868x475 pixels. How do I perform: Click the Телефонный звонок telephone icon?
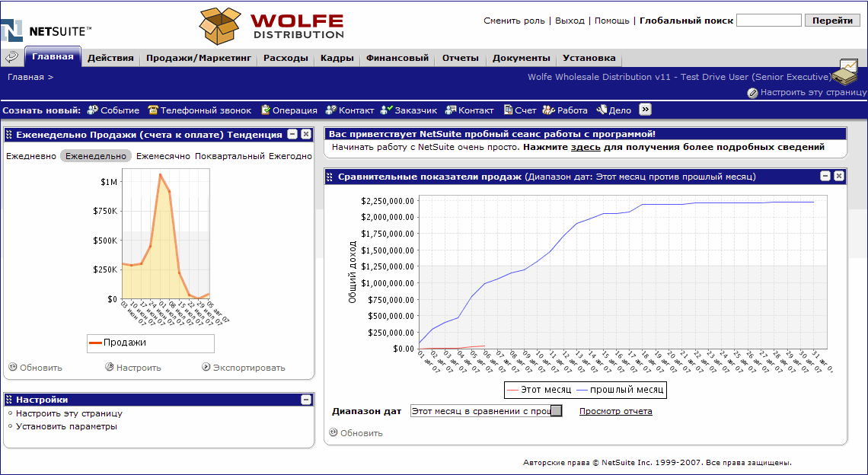pyautogui.click(x=153, y=110)
